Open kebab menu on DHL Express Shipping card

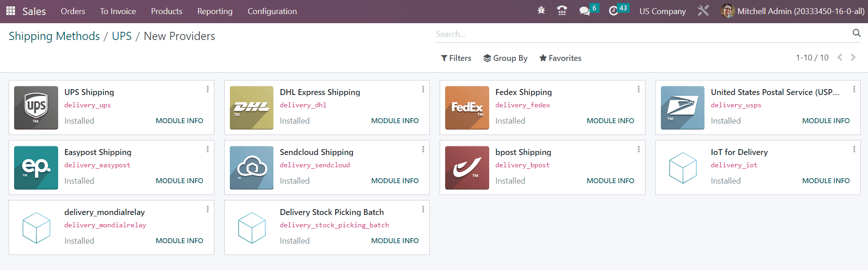click(x=423, y=90)
